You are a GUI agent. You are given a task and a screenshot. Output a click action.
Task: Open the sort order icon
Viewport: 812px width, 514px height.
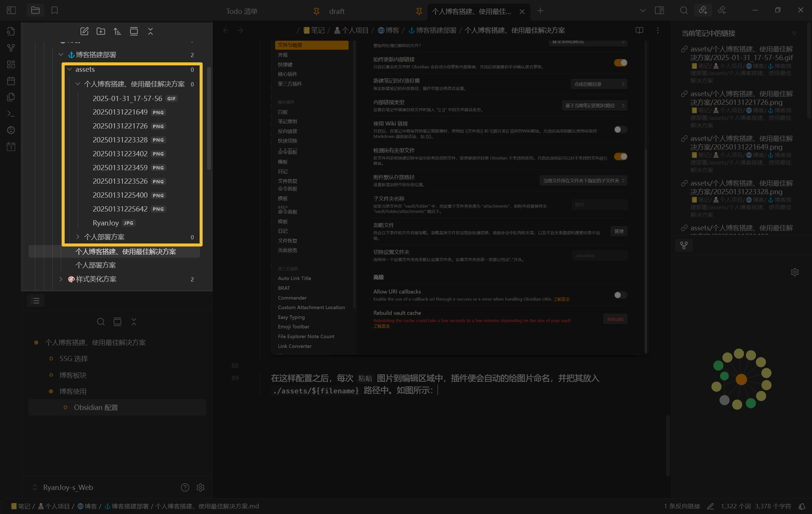(117, 31)
